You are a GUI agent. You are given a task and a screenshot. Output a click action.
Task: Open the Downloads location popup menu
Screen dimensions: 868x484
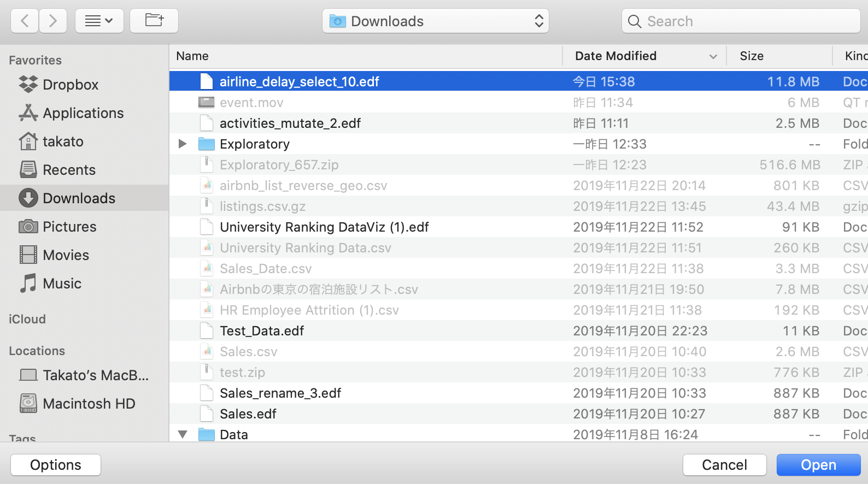click(x=435, y=21)
